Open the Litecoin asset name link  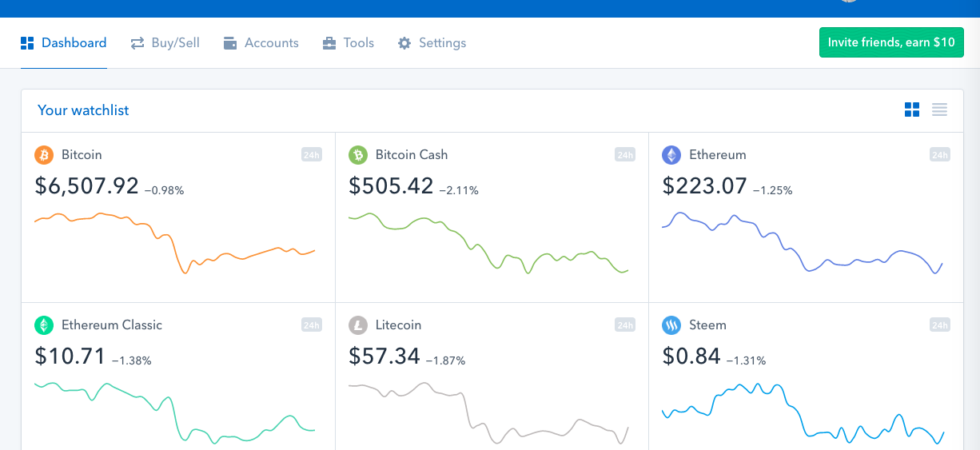[398, 325]
